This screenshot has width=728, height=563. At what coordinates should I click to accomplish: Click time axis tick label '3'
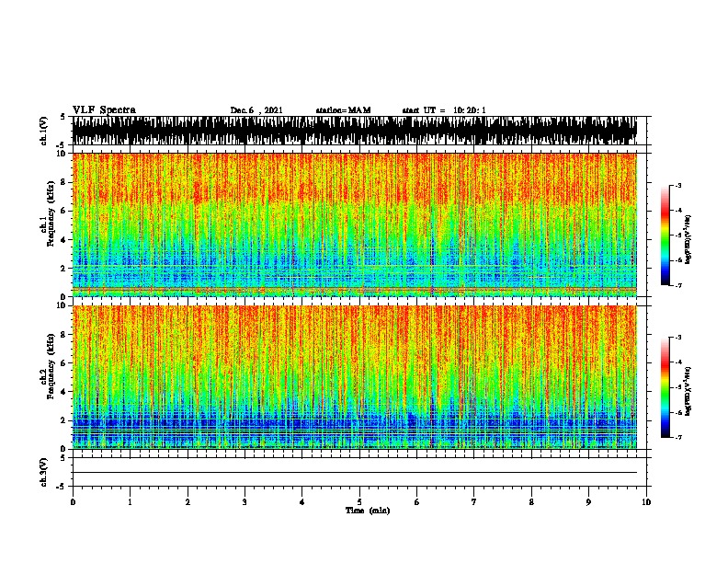point(245,501)
